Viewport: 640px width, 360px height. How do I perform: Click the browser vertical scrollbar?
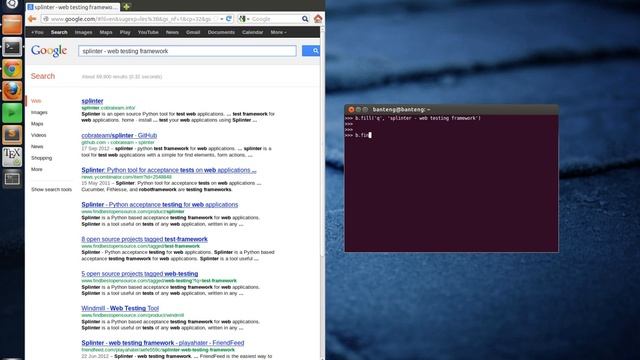click(322, 143)
